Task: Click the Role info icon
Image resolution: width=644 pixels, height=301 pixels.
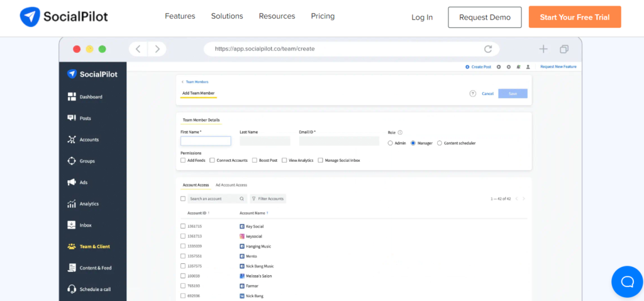Action: click(400, 132)
